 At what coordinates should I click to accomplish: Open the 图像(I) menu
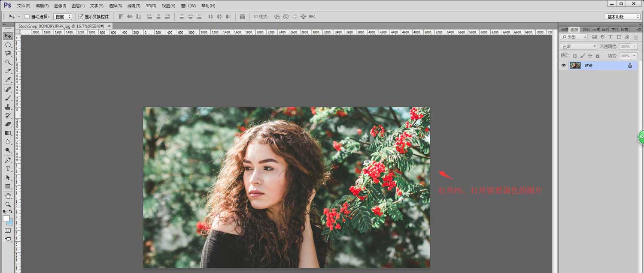pos(61,6)
